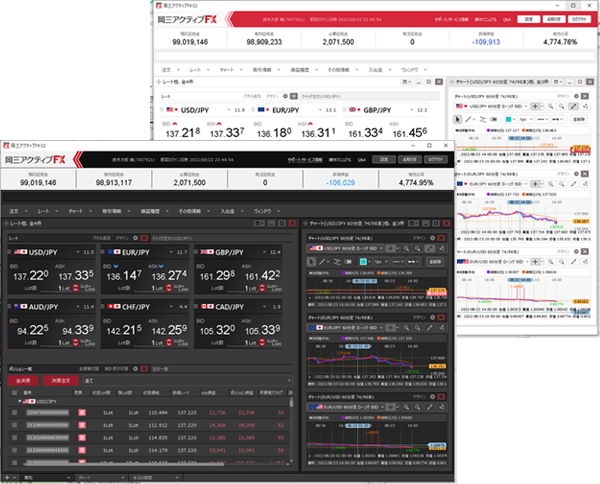The height and width of the screenshot is (484, 600).
Task: Pick the cyan color swatch in dark window
Action: 363,262
